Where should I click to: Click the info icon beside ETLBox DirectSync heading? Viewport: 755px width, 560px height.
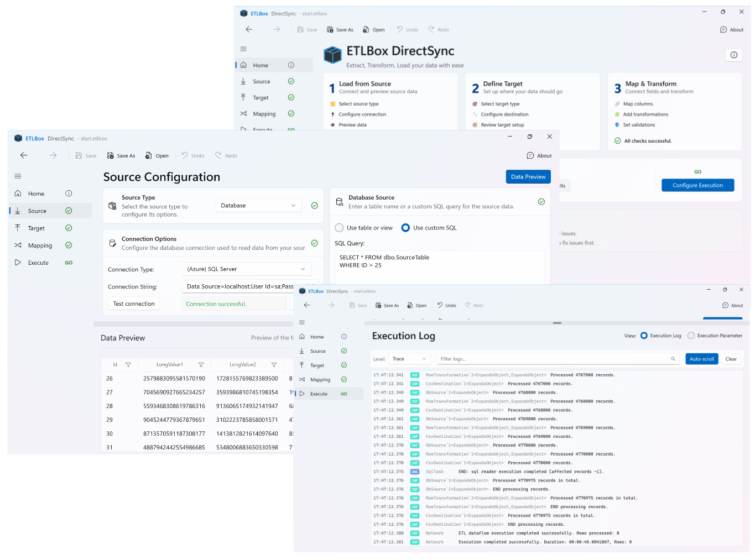click(x=733, y=55)
